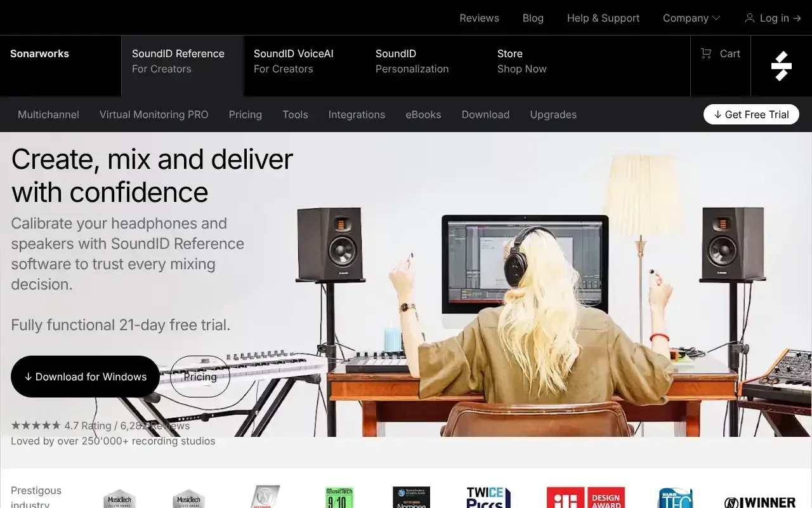Go to Store Shop Now
Image resolution: width=812 pixels, height=508 pixels.
[x=521, y=61]
